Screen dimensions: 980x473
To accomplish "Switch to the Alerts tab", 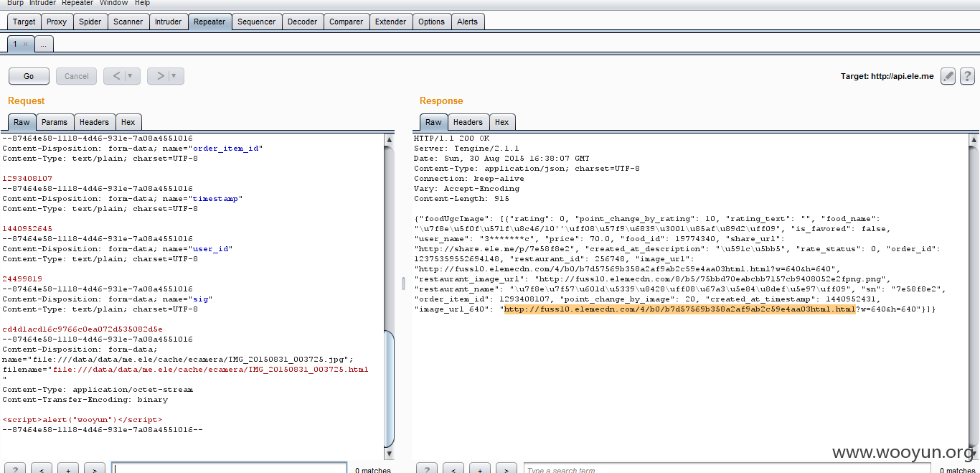I will coord(468,22).
